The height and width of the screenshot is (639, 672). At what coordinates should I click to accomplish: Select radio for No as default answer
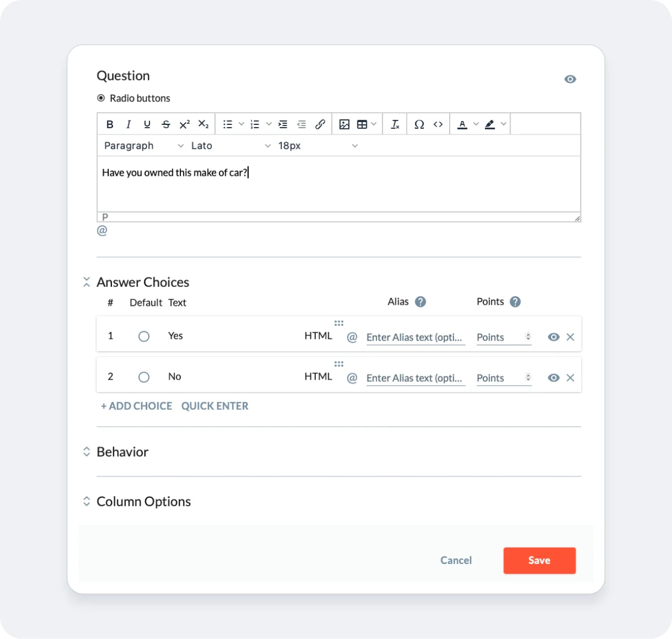click(144, 377)
